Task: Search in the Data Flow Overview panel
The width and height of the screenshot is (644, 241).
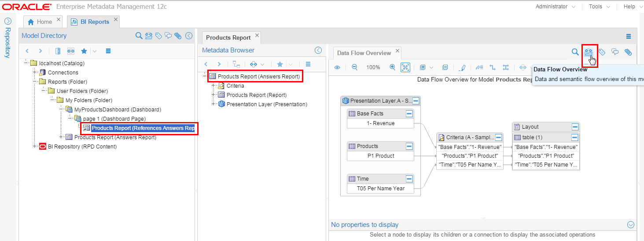Action: click(575, 52)
